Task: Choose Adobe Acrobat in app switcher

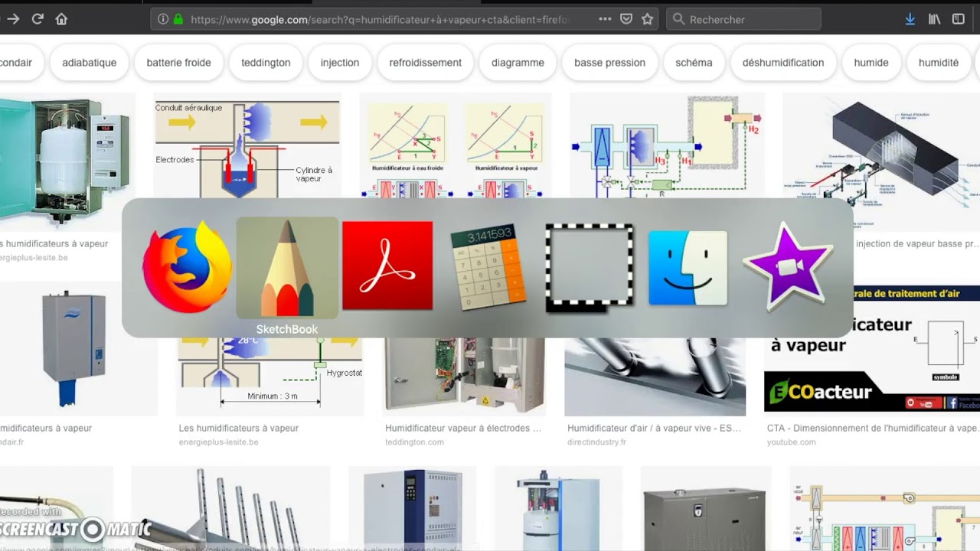Action: pos(387,266)
